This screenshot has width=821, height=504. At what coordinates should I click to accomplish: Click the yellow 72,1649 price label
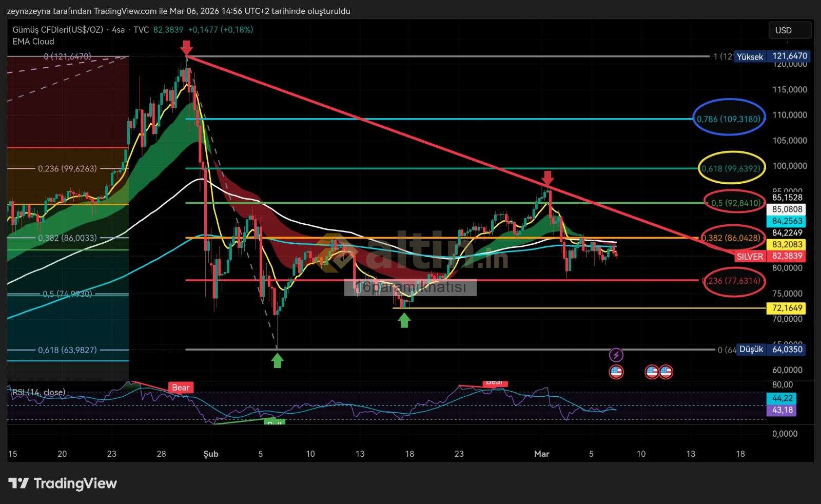785,308
